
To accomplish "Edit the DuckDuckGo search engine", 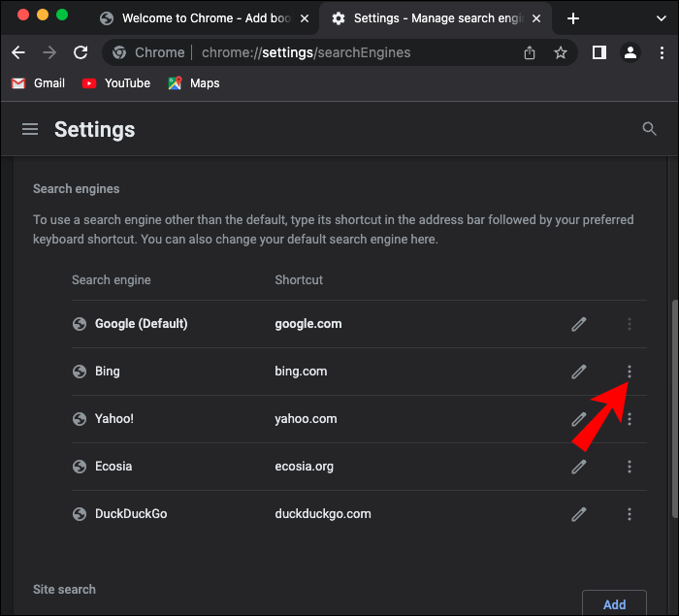I will (x=579, y=514).
